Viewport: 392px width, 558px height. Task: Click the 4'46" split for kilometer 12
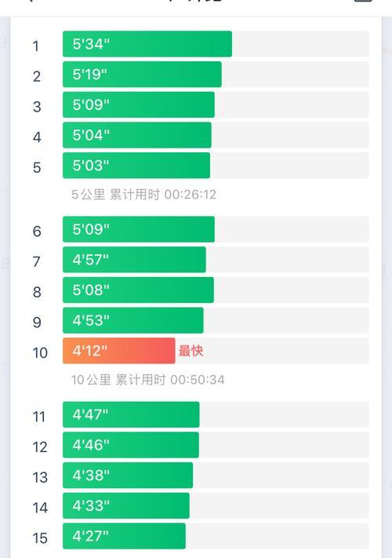tap(131, 445)
